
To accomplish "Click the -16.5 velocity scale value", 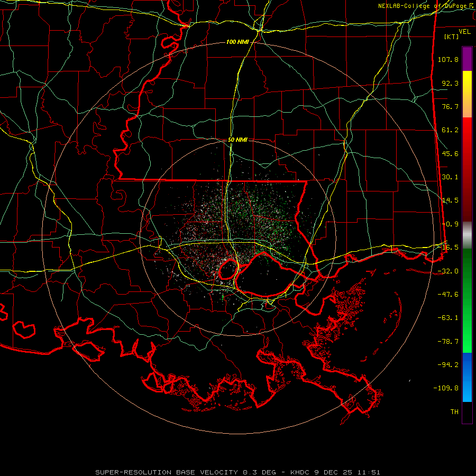I will (x=448, y=248).
